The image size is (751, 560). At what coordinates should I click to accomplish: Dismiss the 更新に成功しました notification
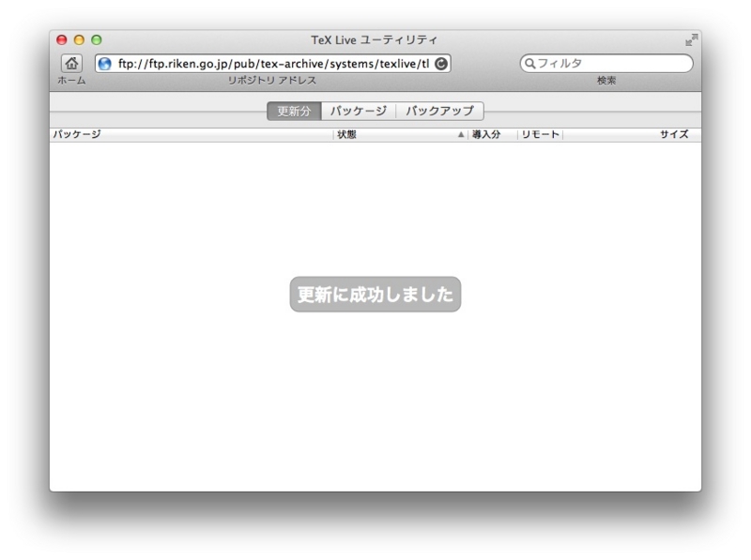coord(375,294)
